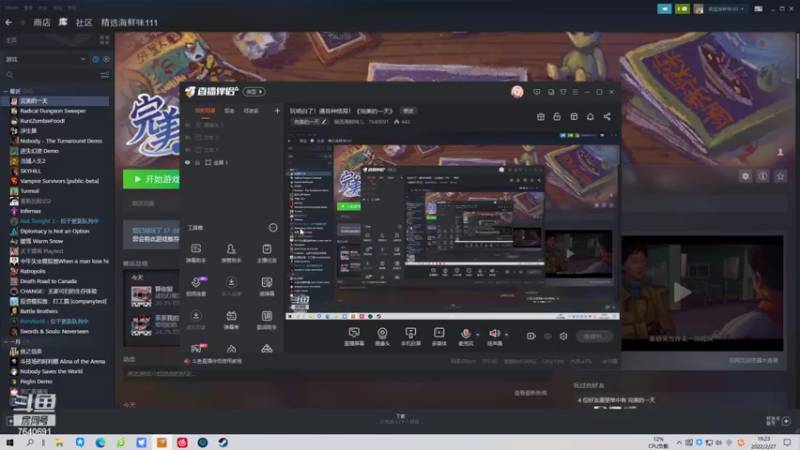This screenshot has width=800, height=450.
Task: Open the 房管助手 tool in the toolbox
Action: point(231,253)
